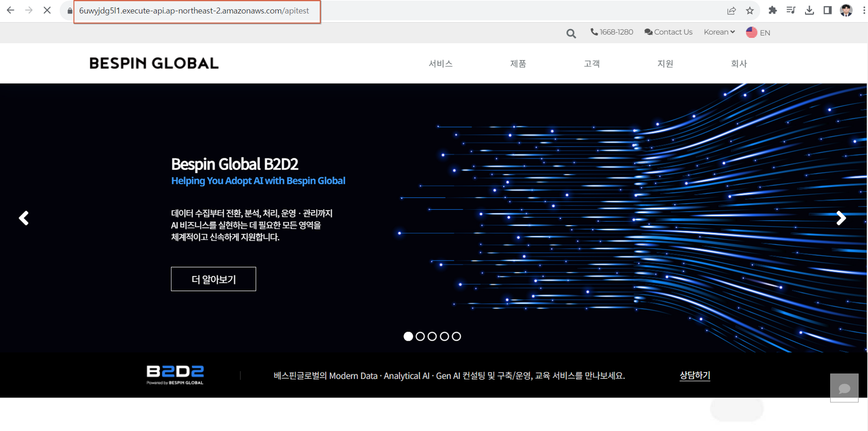The width and height of the screenshot is (868, 431).
Task: Go back using the browser back arrow
Action: pos(10,10)
